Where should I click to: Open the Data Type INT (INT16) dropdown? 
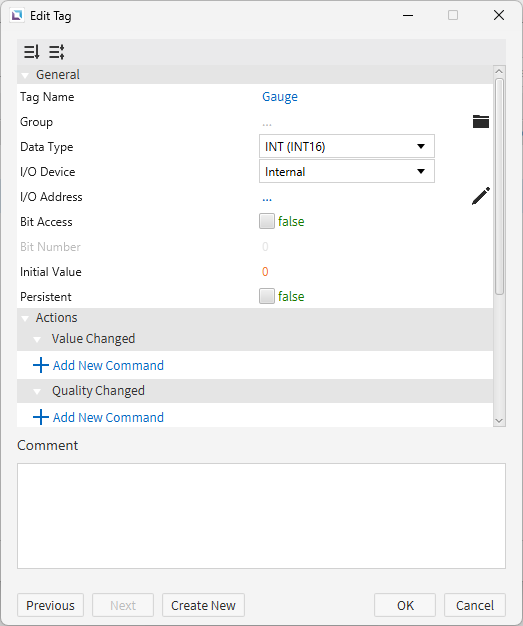click(347, 147)
